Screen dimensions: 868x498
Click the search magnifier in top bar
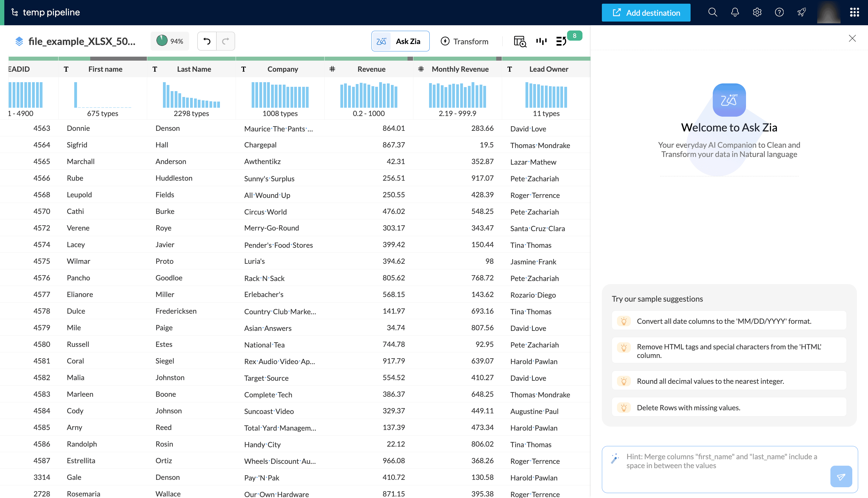[713, 13]
